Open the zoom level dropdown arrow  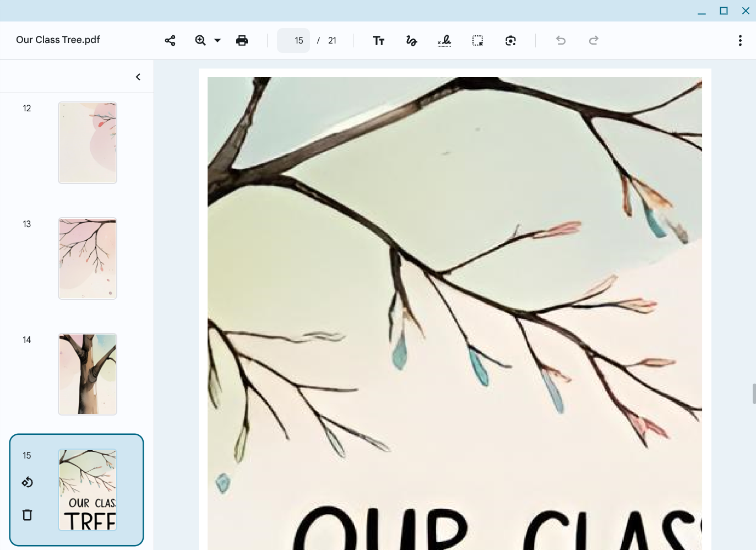(217, 40)
